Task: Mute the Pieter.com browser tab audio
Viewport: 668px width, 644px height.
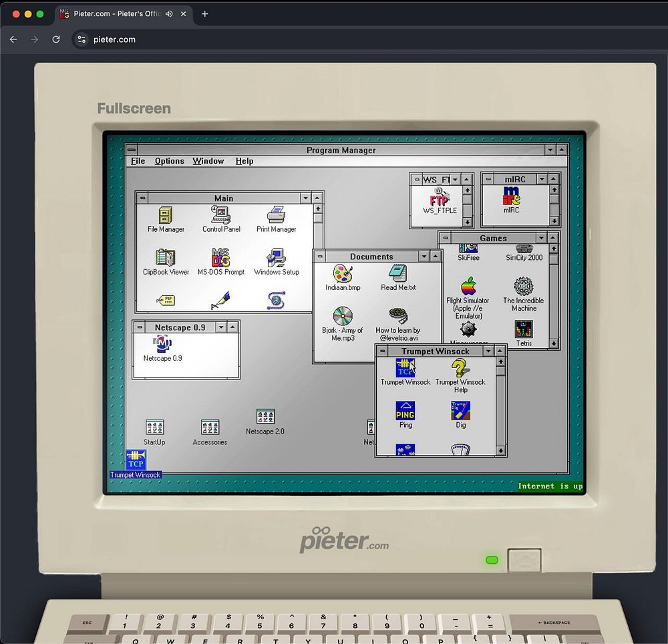Action: click(x=169, y=13)
